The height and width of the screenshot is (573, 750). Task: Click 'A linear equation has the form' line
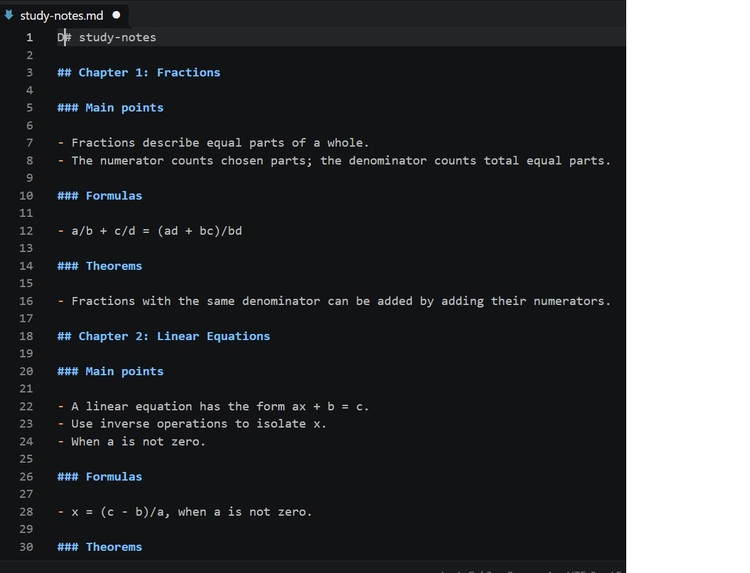[x=213, y=407]
